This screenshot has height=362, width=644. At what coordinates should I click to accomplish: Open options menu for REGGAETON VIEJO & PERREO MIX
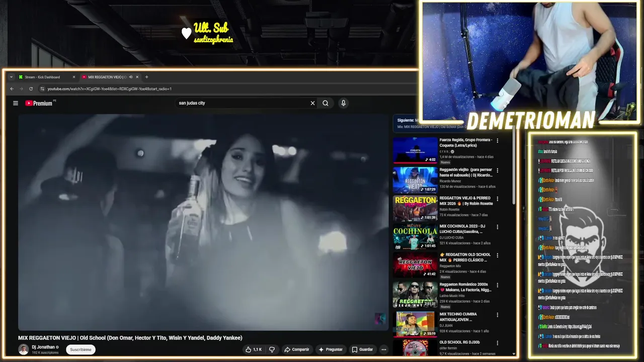[x=498, y=199]
